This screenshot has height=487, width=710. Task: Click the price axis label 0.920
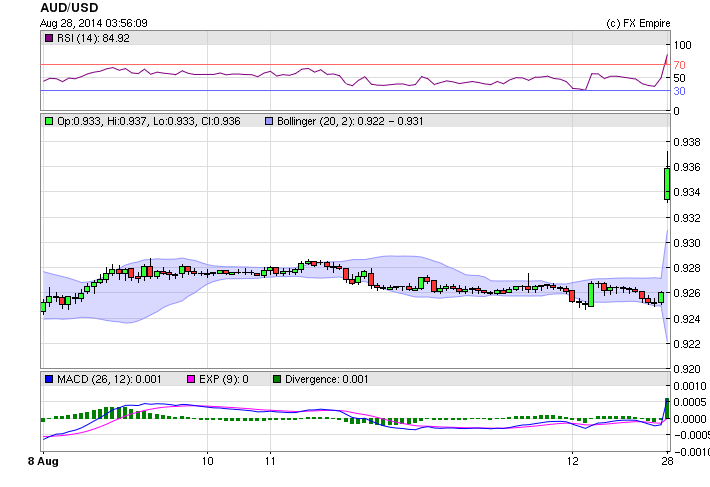[x=687, y=369]
